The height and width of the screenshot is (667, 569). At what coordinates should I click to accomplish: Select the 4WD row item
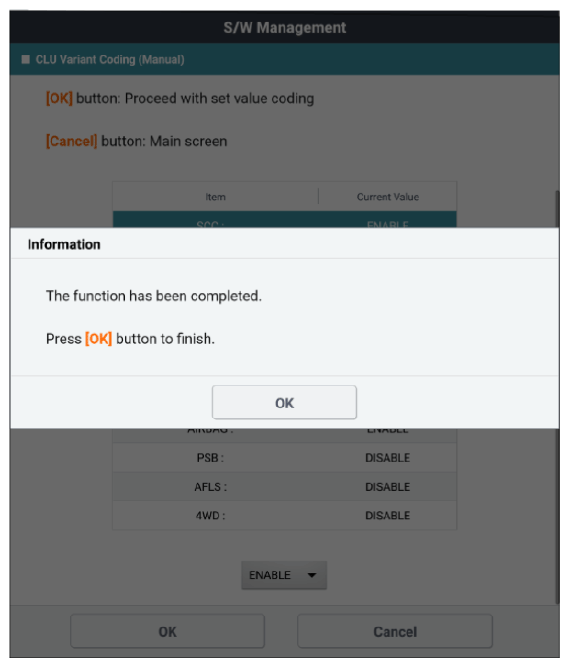click(210, 516)
